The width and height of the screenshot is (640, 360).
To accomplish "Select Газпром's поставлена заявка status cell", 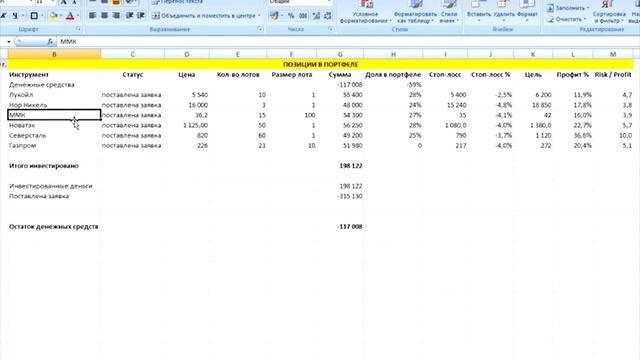I will [133, 145].
